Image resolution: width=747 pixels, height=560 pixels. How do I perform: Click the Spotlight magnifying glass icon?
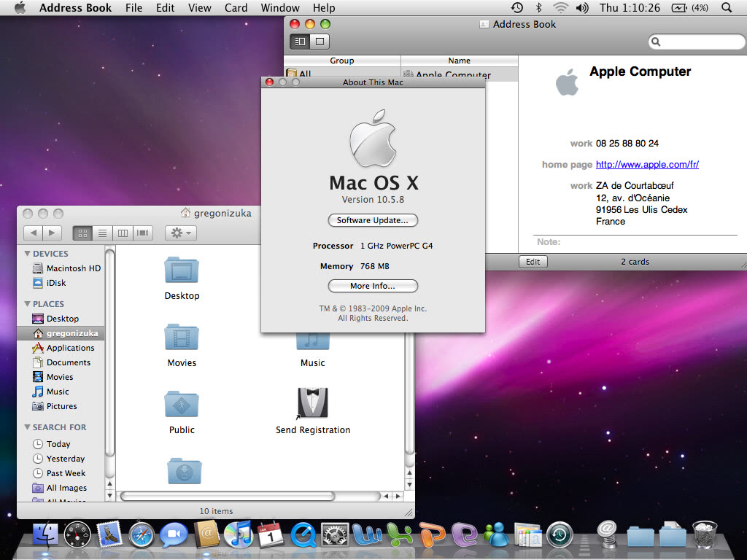[727, 8]
